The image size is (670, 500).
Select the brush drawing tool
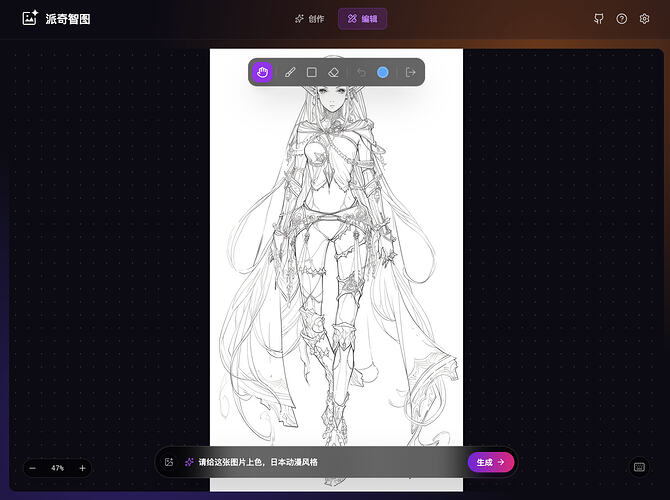[x=290, y=72]
